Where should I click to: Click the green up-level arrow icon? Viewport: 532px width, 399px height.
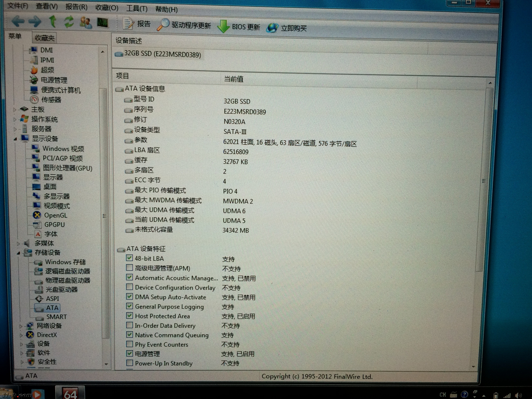coord(53,22)
